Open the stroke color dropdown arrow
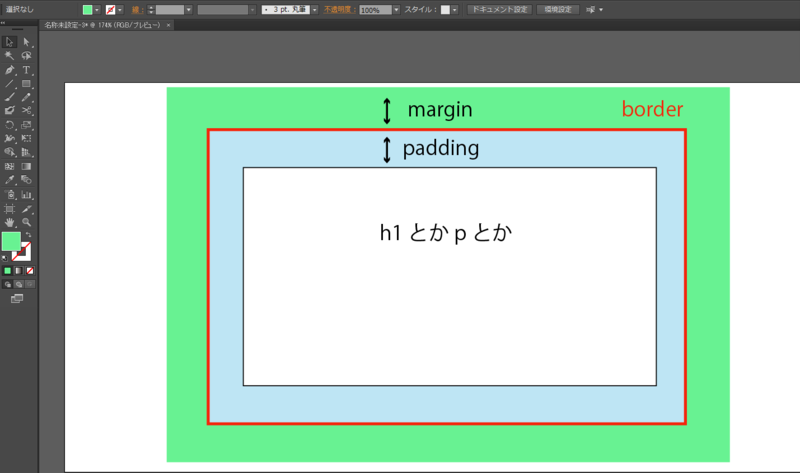800x473 pixels. (x=120, y=10)
